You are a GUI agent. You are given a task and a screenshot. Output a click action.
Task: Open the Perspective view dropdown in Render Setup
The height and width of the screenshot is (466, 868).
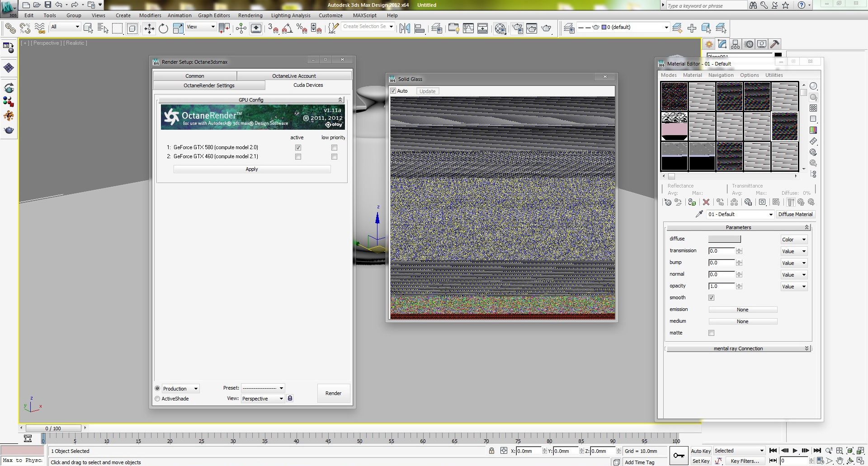click(263, 399)
